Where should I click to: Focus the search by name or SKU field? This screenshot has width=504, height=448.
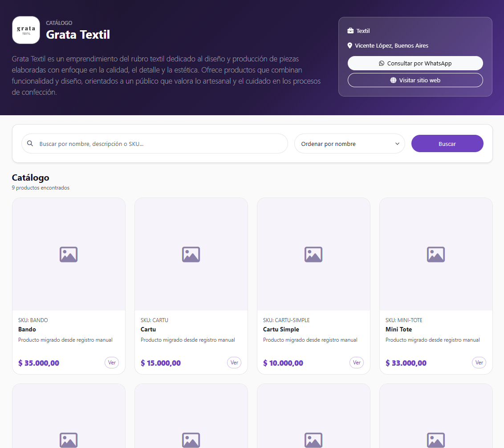pos(154,144)
